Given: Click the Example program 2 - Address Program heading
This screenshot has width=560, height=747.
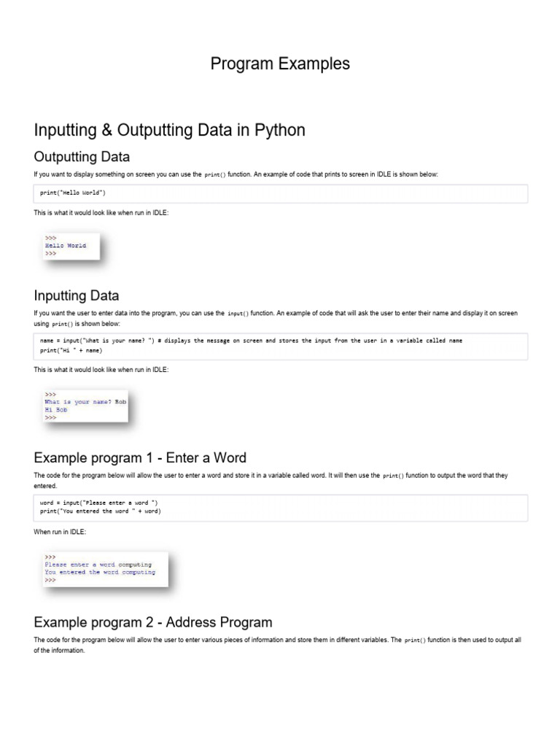Looking at the screenshot, I should (153, 622).
